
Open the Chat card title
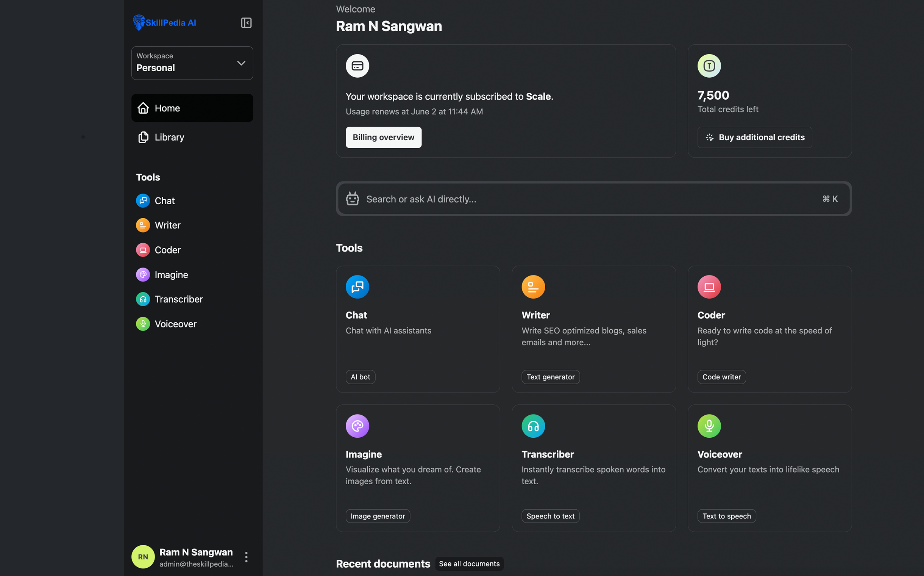356,315
